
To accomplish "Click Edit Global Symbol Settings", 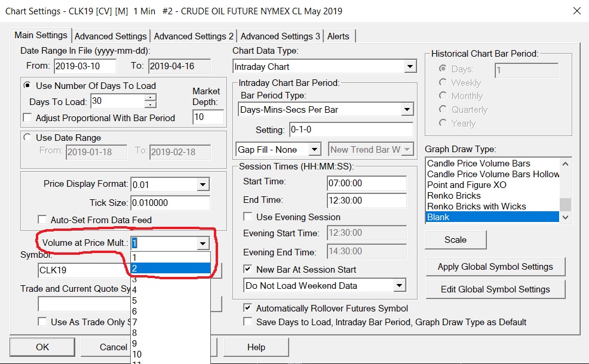I will click(495, 289).
